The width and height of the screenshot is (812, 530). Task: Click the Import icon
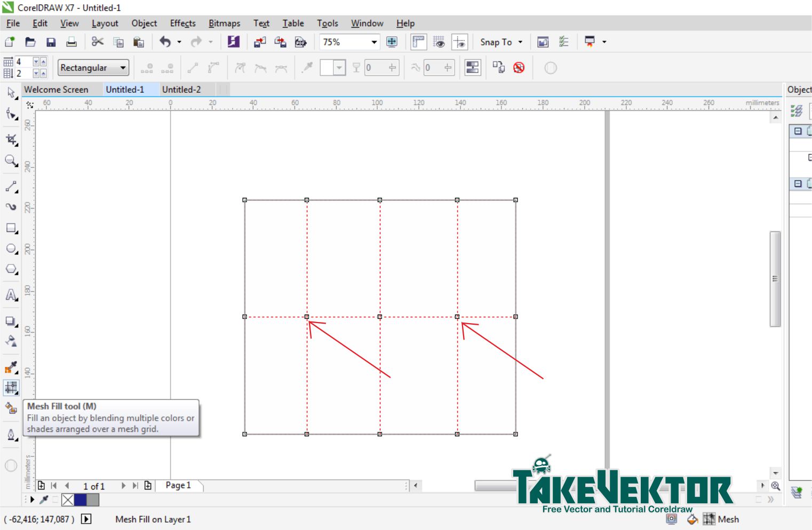pos(259,42)
